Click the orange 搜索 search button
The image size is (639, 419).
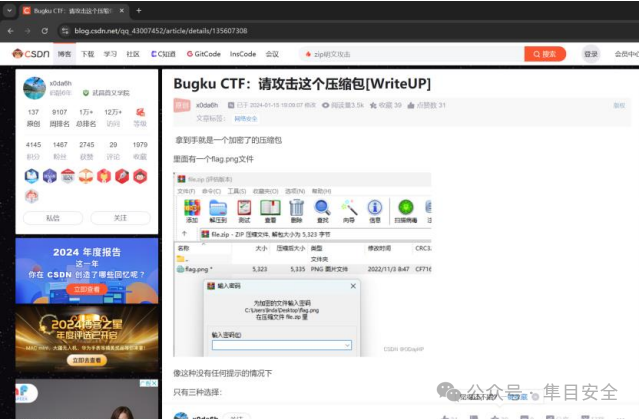pyautogui.click(x=545, y=54)
